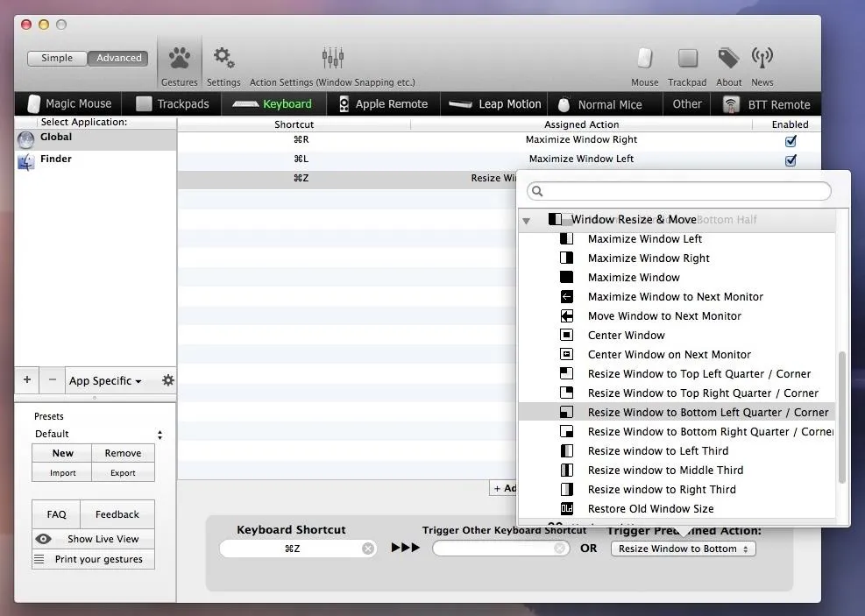This screenshot has height=616, width=865.
Task: Collapse the Window Resize & Move group
Action: [x=527, y=221]
